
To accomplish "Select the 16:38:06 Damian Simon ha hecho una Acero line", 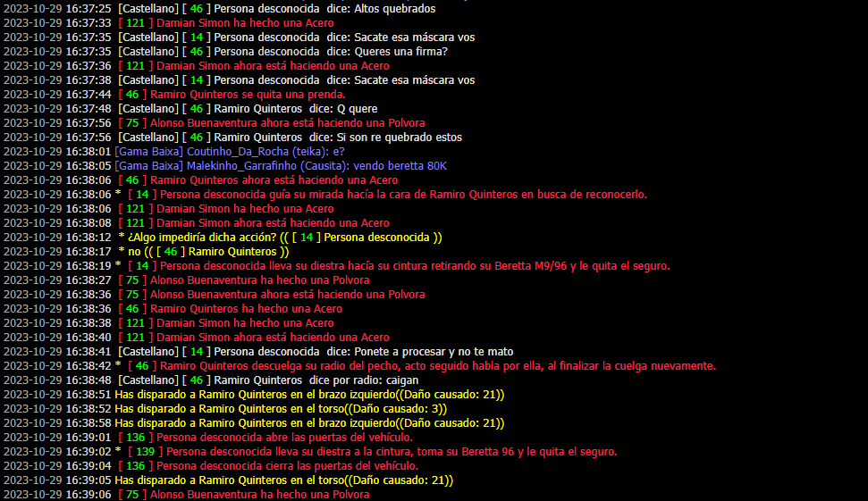I will [x=168, y=209].
